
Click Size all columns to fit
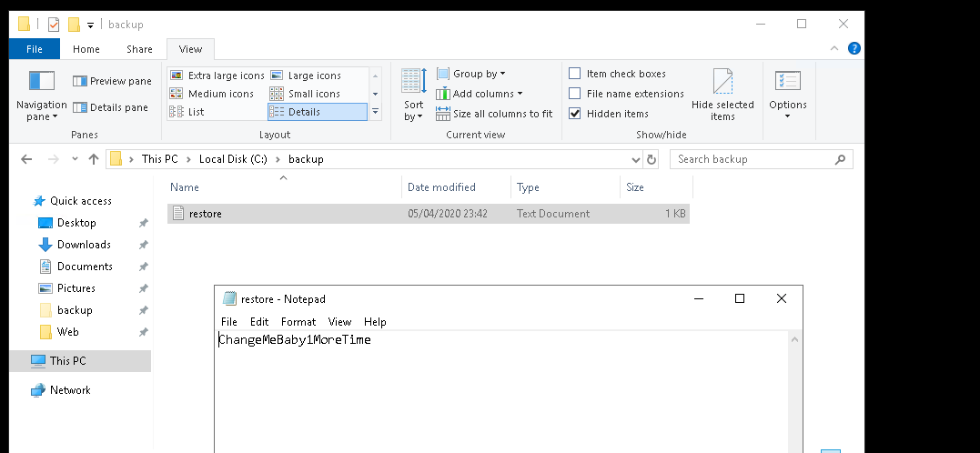pos(494,114)
